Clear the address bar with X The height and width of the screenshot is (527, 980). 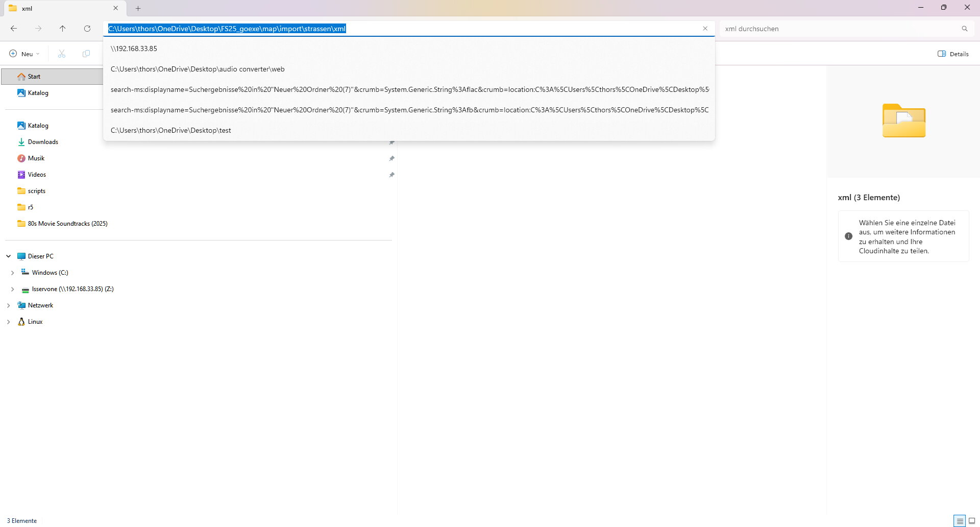pyautogui.click(x=705, y=29)
